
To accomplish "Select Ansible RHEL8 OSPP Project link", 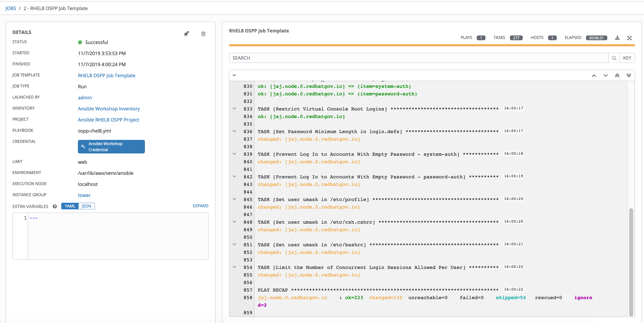I will 109,120.
